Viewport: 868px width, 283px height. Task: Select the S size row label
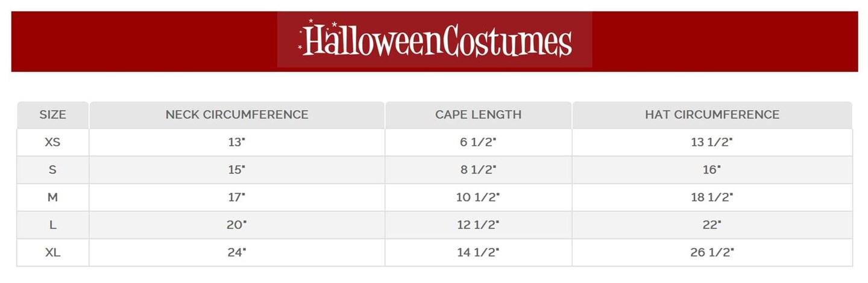click(x=53, y=170)
